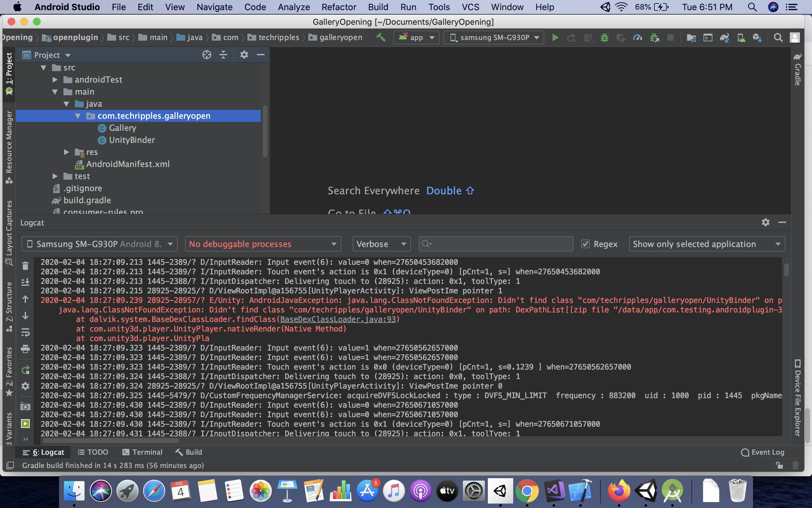Screen dimensions: 812x508
Task: Attach debugger to Android process icon
Action: 654,38
